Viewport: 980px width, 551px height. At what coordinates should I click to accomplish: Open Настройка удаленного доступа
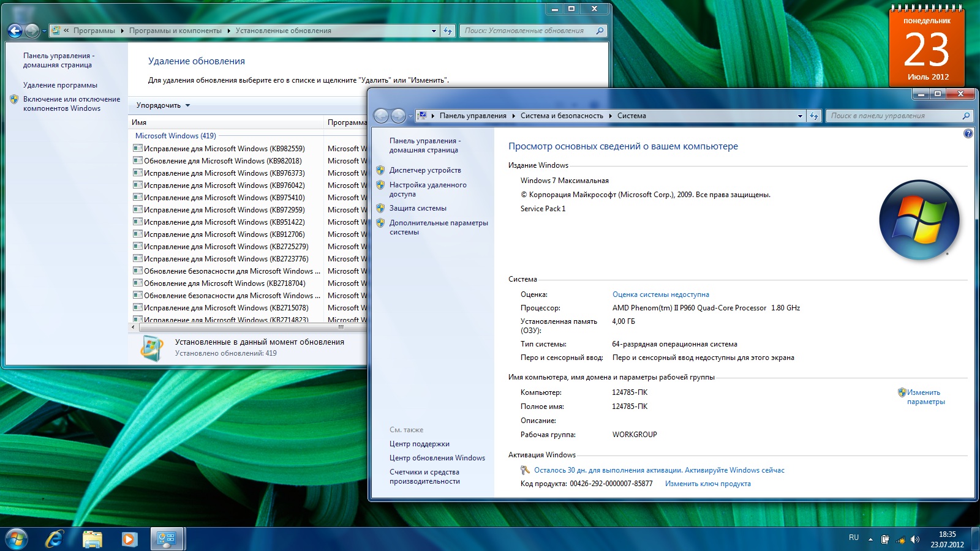[428, 189]
